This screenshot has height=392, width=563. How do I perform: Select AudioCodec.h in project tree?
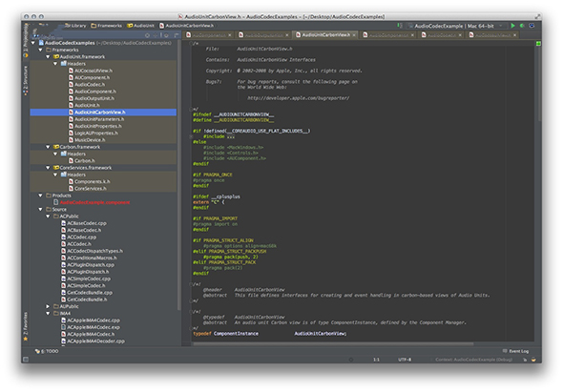coord(90,84)
